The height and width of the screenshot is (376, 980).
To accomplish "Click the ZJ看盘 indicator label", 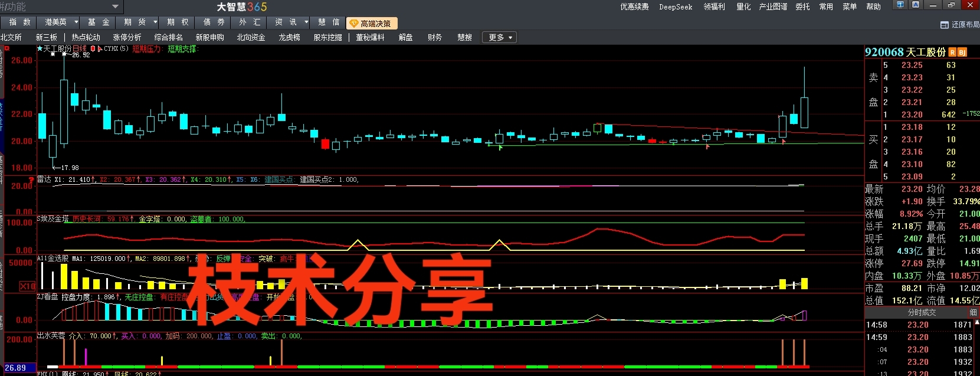I will [x=48, y=297].
